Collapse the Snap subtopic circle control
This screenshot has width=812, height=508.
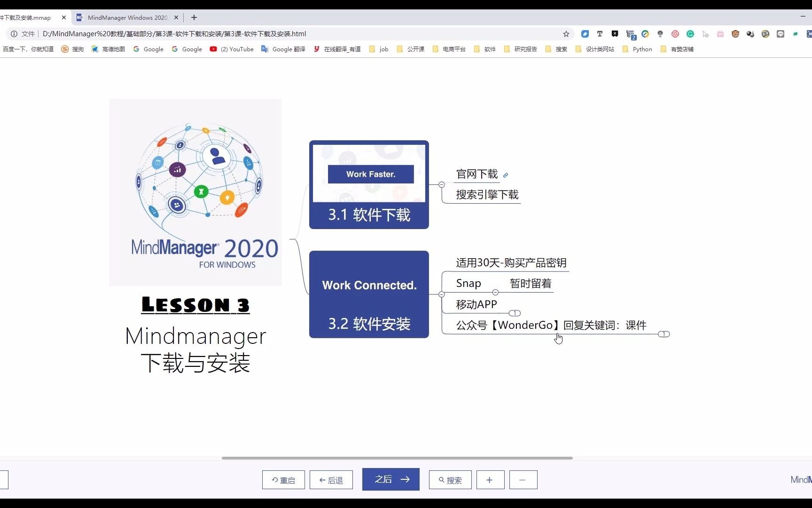click(x=495, y=292)
